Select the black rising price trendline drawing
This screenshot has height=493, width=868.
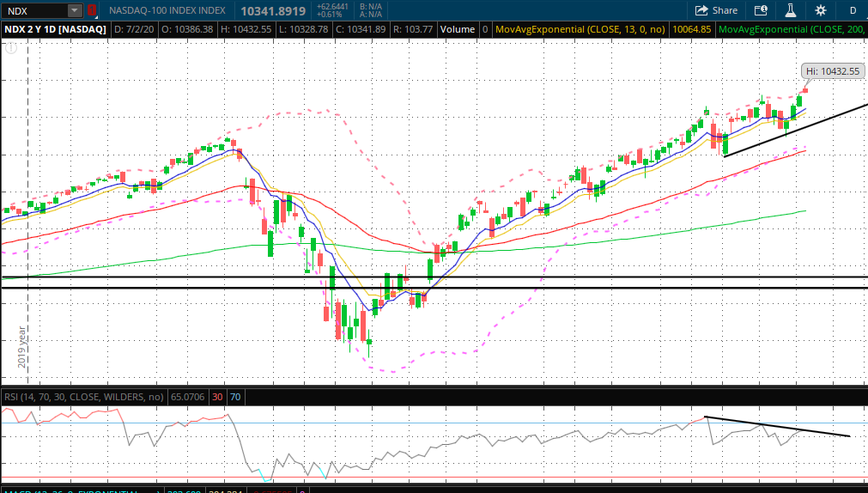tap(796, 131)
